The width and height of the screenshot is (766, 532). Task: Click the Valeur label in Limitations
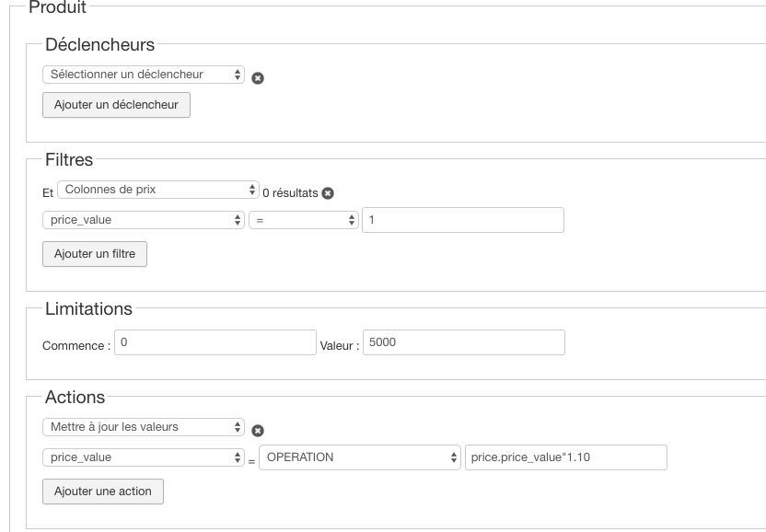click(340, 345)
